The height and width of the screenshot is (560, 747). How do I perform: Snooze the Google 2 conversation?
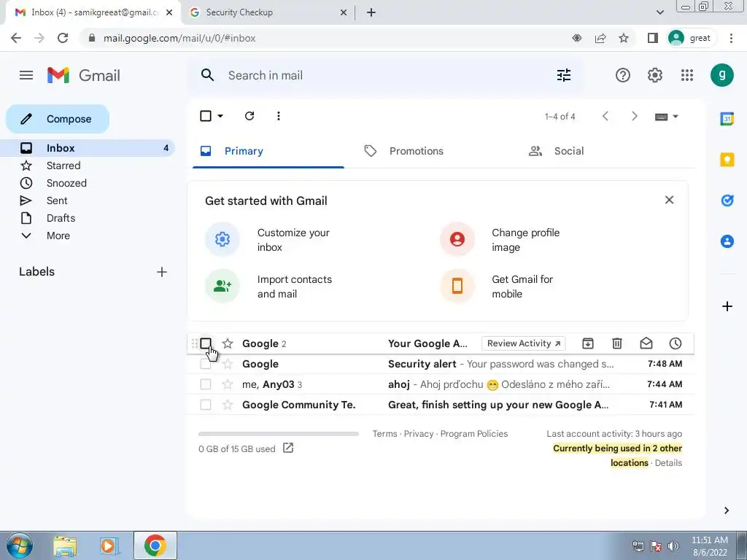[675, 343]
